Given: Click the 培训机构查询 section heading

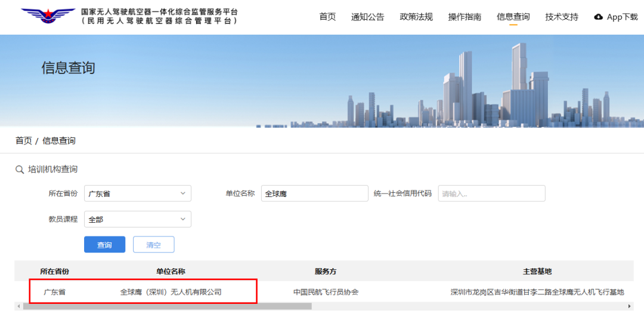Looking at the screenshot, I should pyautogui.click(x=52, y=170).
